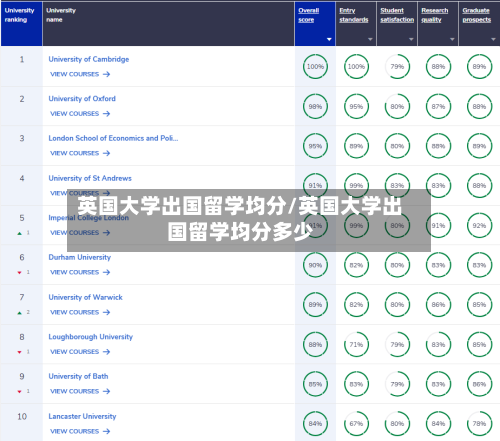Open Durham University link
Viewport: 500px width, 441px height.
(x=79, y=257)
